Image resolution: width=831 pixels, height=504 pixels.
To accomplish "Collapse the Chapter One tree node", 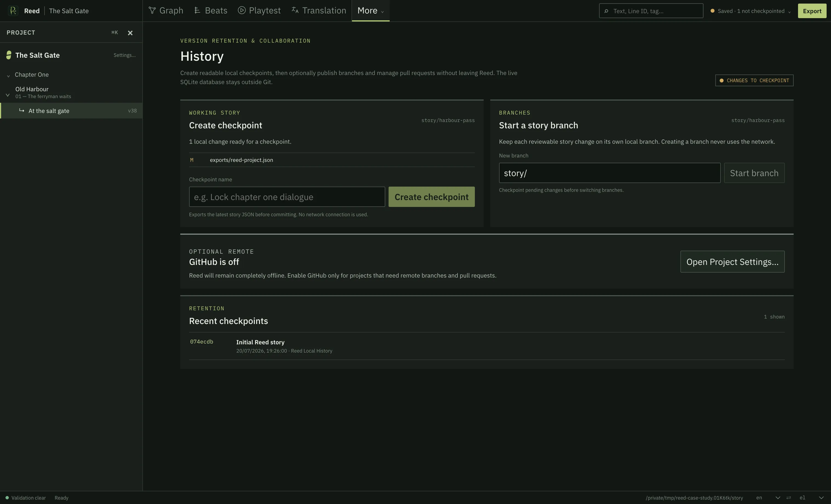I will 9,76.
